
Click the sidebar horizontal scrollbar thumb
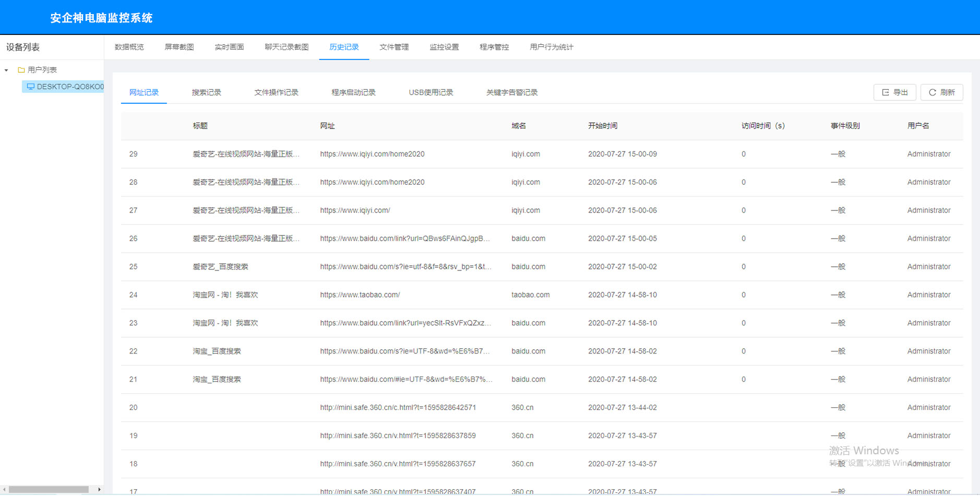(x=49, y=490)
